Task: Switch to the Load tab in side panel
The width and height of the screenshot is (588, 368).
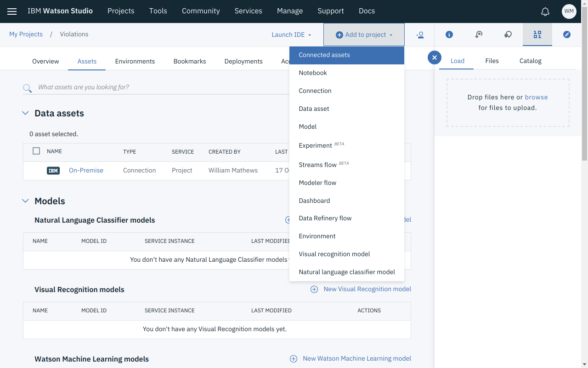Action: tap(458, 61)
